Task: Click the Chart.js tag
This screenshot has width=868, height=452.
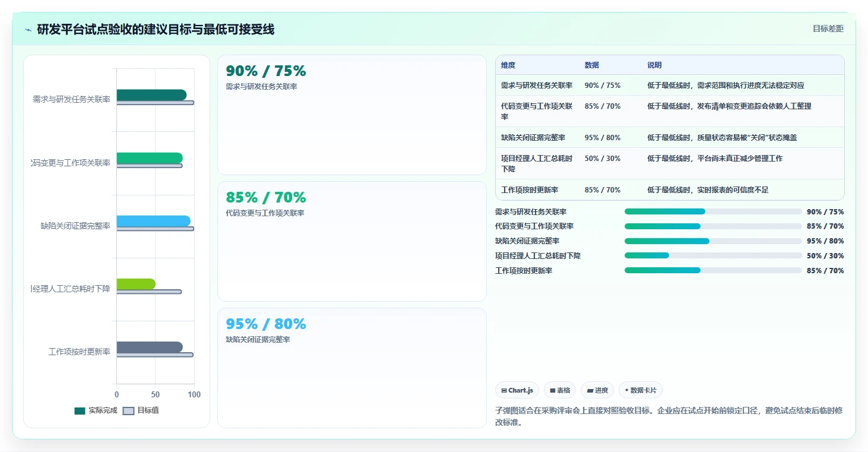Action: (x=517, y=390)
